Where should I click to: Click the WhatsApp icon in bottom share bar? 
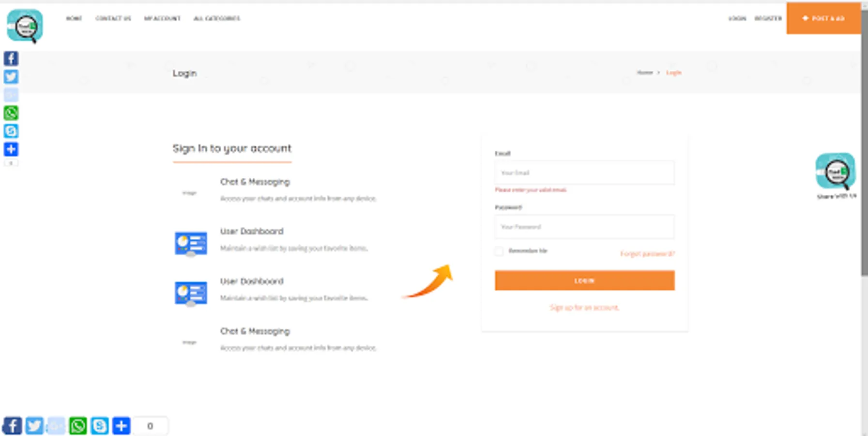click(78, 426)
